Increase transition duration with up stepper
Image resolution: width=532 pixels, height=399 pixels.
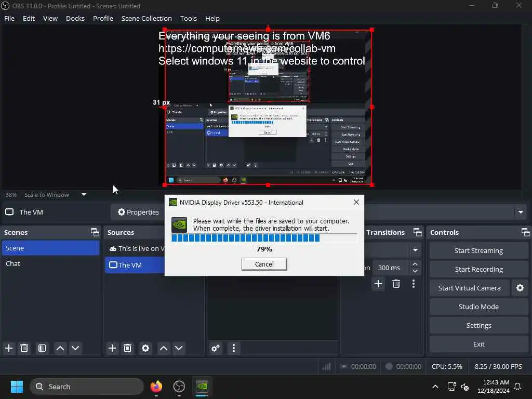tap(415, 264)
